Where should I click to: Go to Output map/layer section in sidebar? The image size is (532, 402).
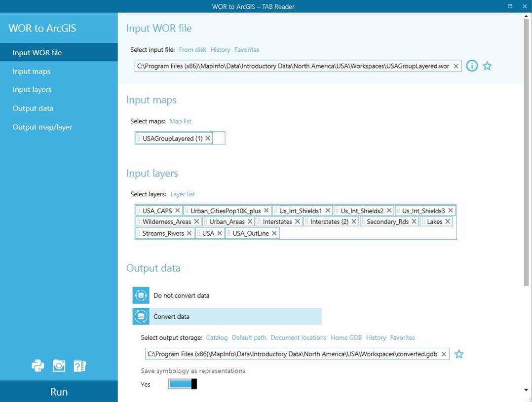pyautogui.click(x=59, y=127)
